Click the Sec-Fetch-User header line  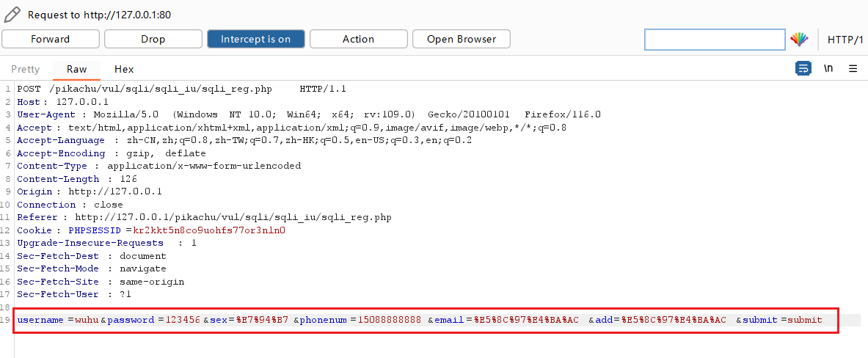pyautogui.click(x=74, y=294)
